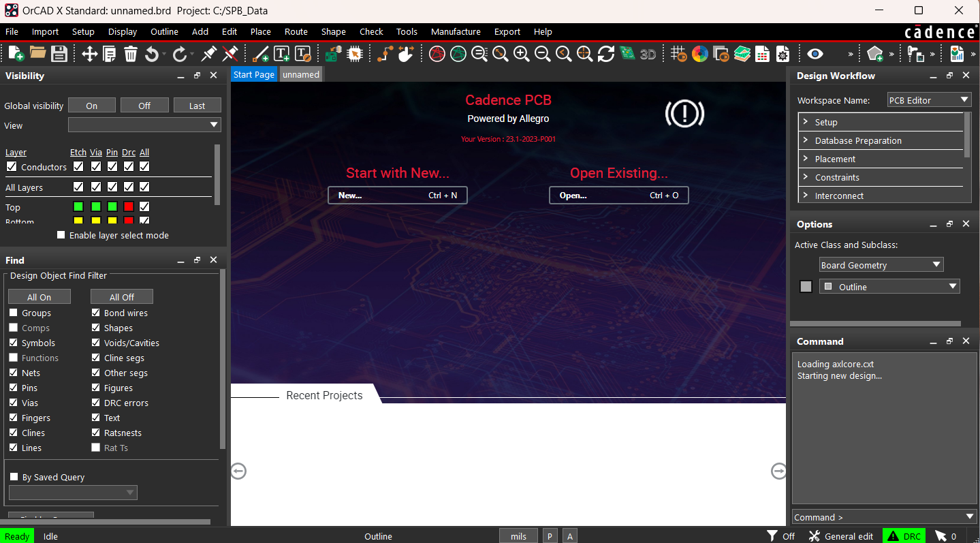Open the Workspace Name PCB Editor dropdown
This screenshot has height=543, width=980.
(929, 100)
